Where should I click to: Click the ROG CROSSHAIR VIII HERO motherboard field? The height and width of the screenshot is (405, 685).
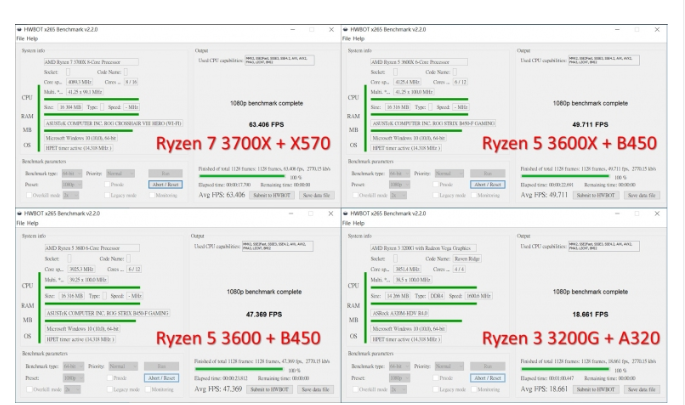click(114, 124)
